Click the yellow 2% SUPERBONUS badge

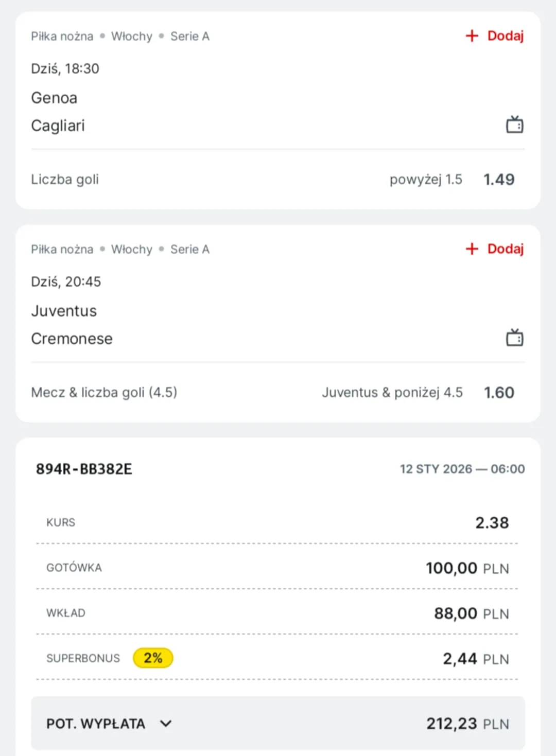tap(153, 658)
